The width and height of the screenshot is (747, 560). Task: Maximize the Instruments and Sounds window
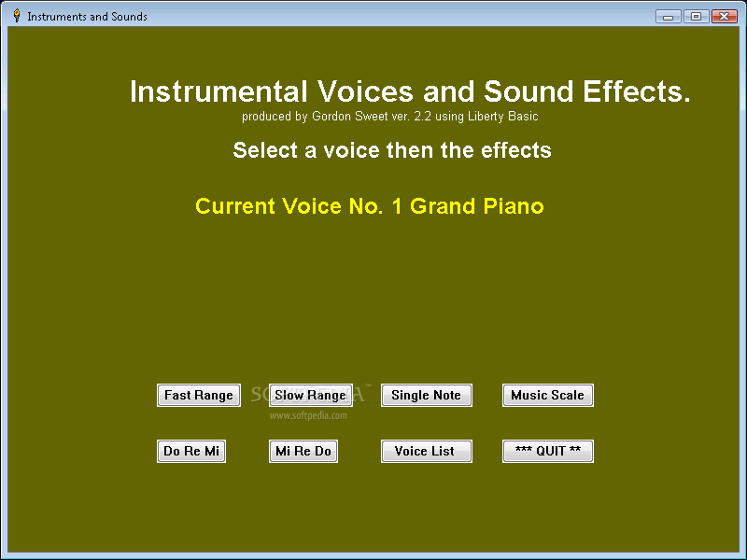click(696, 16)
